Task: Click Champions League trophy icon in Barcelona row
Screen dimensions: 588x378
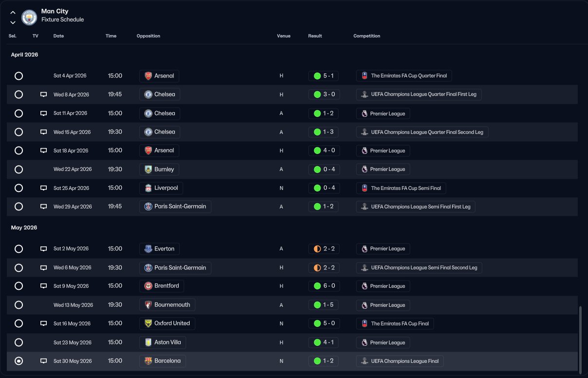Action: (x=364, y=361)
